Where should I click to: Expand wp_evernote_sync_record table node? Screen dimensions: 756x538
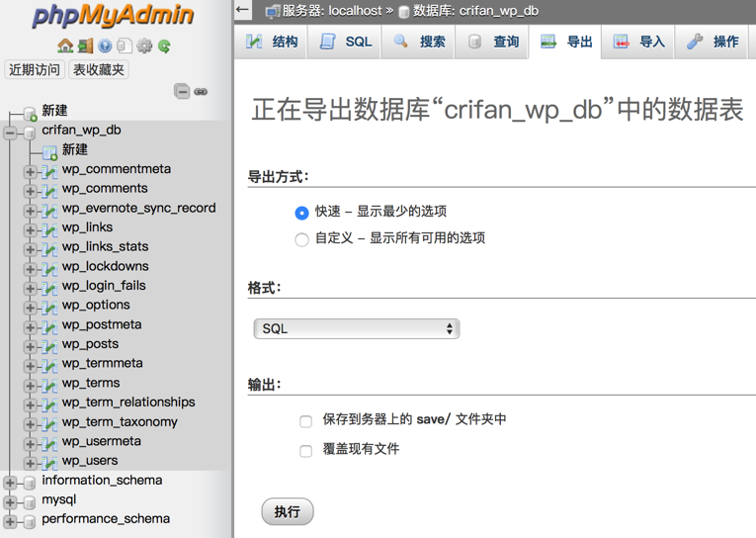pos(30,211)
